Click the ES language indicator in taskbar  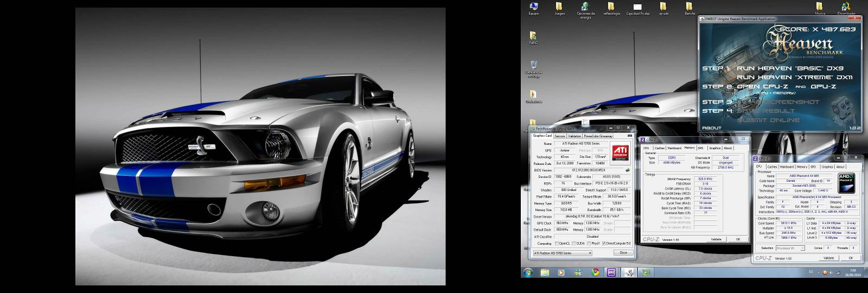tap(811, 271)
